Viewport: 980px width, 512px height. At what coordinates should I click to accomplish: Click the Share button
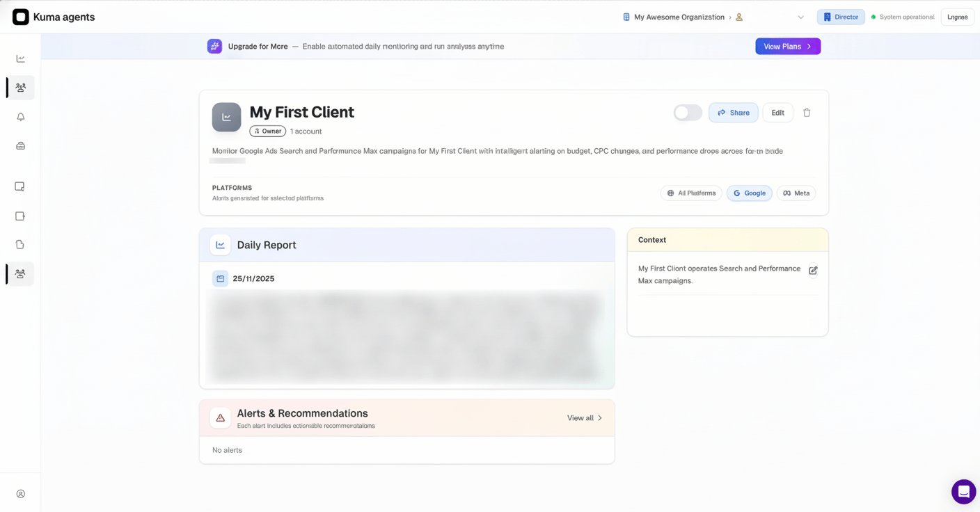coord(733,113)
